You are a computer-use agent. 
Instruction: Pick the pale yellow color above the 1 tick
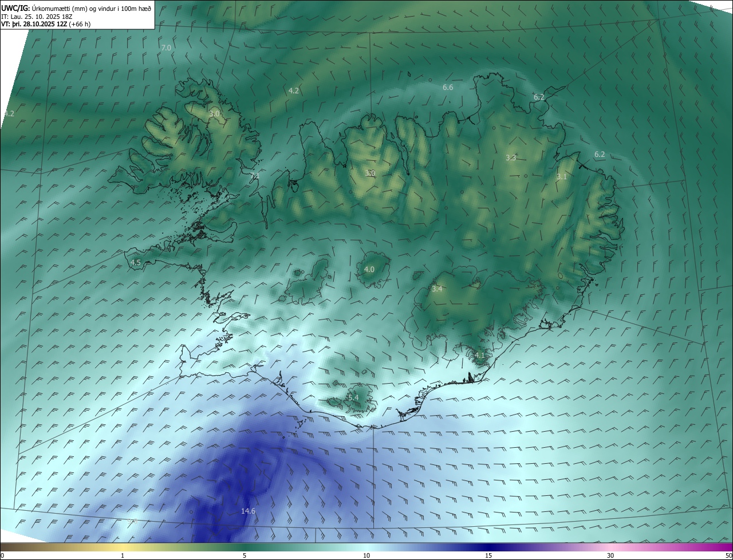point(123,547)
